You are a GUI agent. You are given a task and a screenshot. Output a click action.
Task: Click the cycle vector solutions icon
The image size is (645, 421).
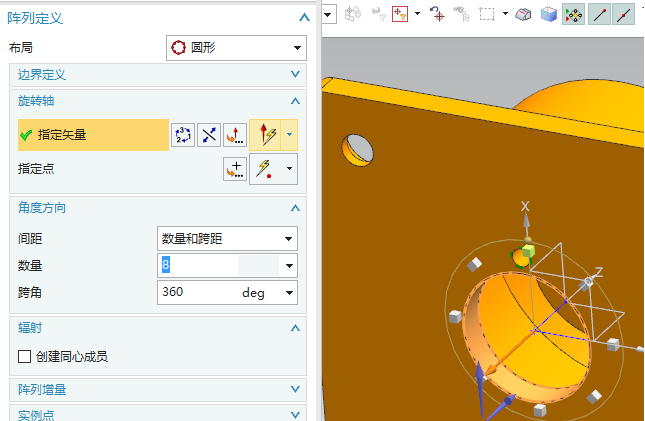183,135
